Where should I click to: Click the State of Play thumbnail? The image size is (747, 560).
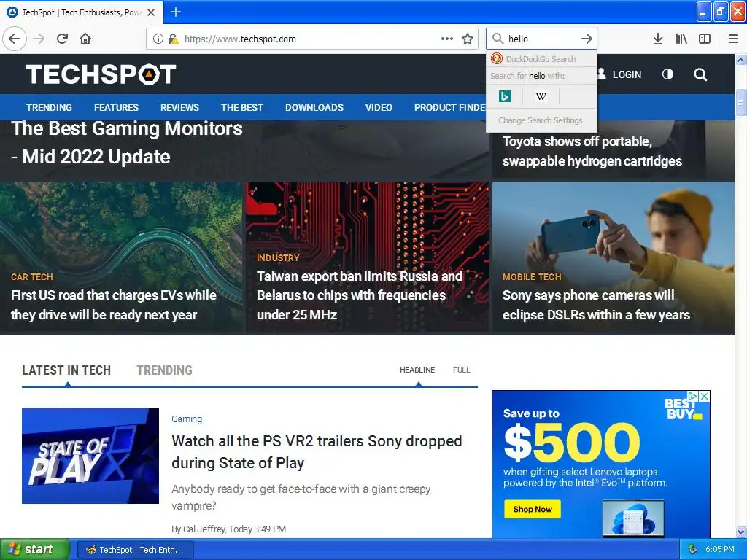[90, 456]
